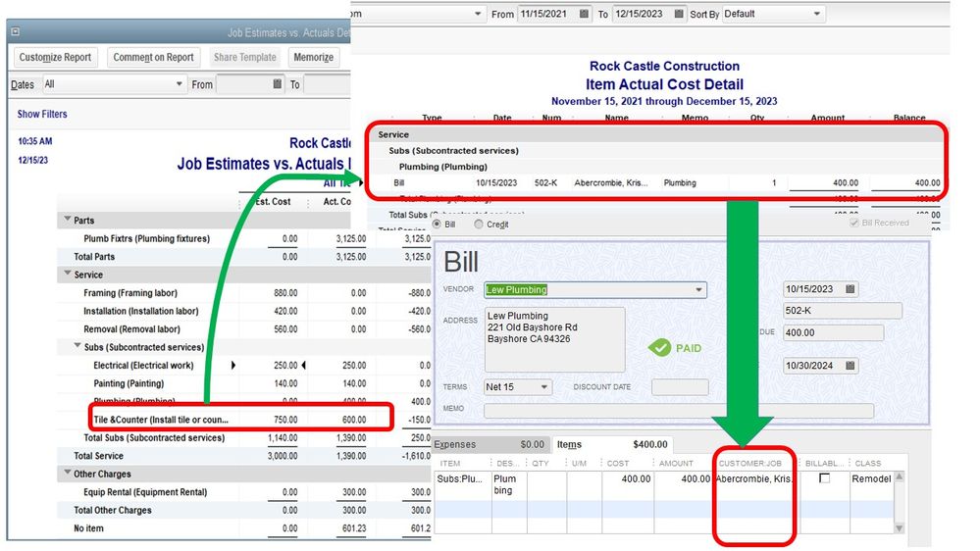980x551 pixels.
Task: Open the From date calendar icon in Item Actual Cost Detail
Action: [584, 14]
